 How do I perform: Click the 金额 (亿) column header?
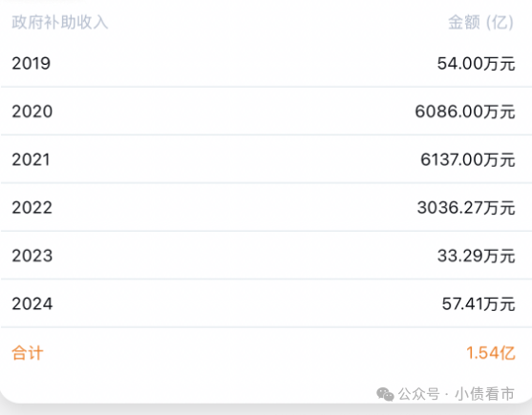point(480,23)
